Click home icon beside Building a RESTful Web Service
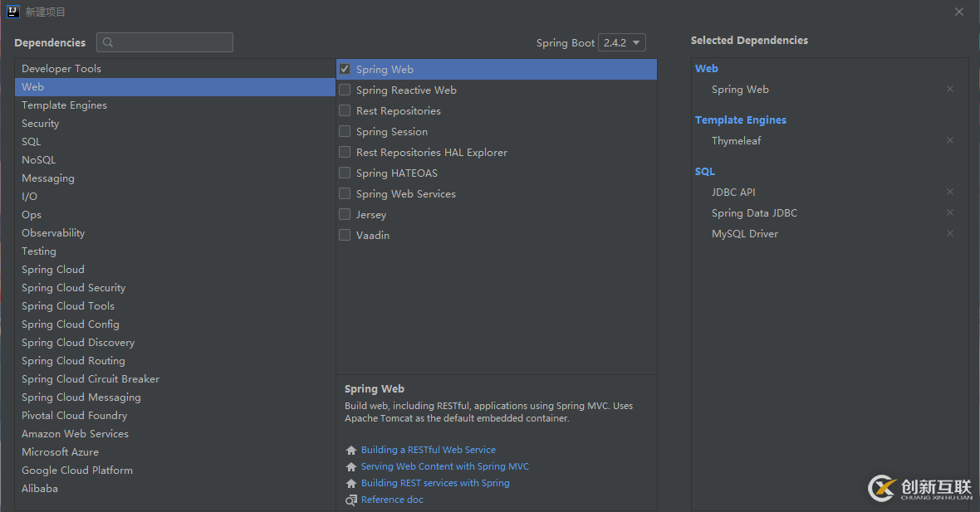Viewport: 980px width, 512px height. pos(351,451)
